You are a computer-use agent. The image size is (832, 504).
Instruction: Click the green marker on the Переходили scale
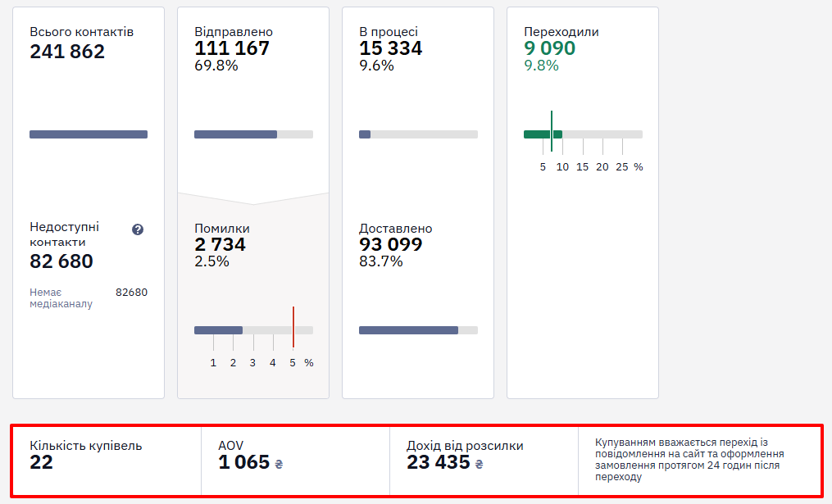552,131
